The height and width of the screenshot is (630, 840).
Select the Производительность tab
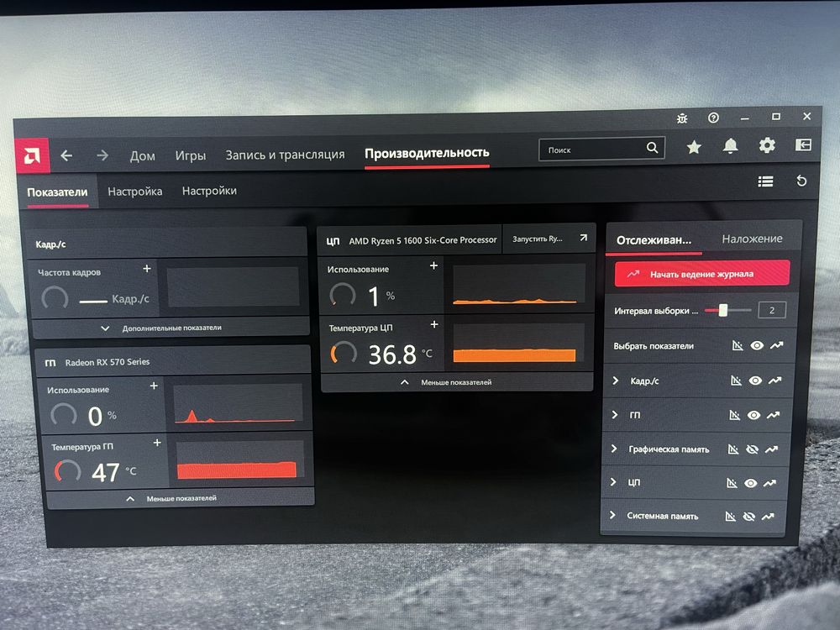pos(427,153)
